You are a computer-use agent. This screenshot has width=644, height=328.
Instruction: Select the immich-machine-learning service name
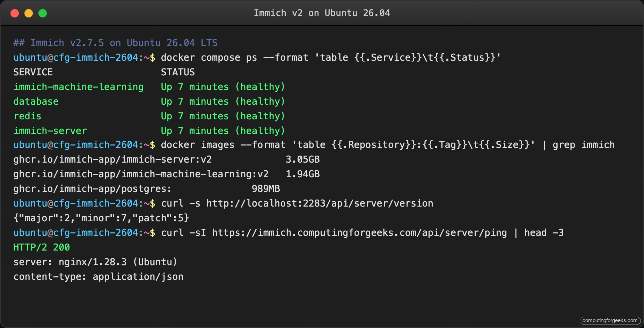click(78, 87)
